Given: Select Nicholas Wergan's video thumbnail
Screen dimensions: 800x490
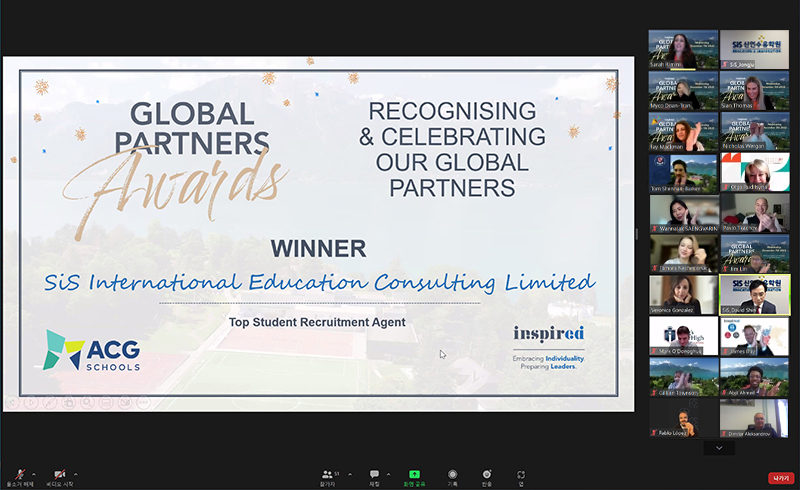Looking at the screenshot, I should pos(755,132).
